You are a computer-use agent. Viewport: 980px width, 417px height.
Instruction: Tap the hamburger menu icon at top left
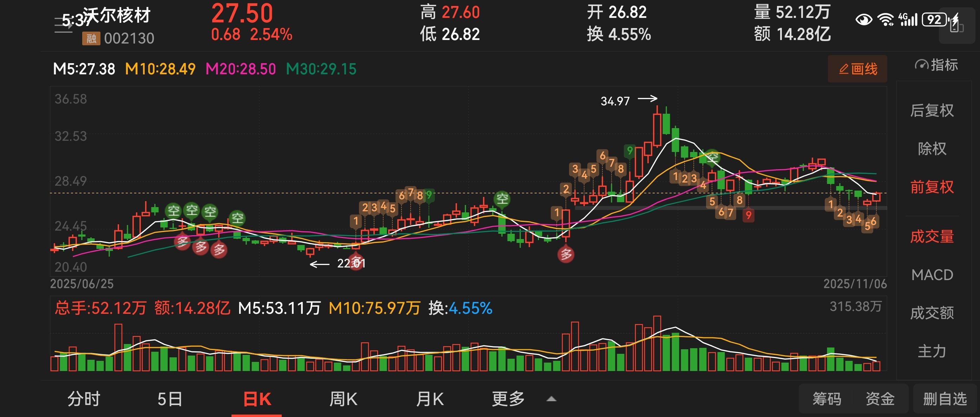[x=63, y=26]
